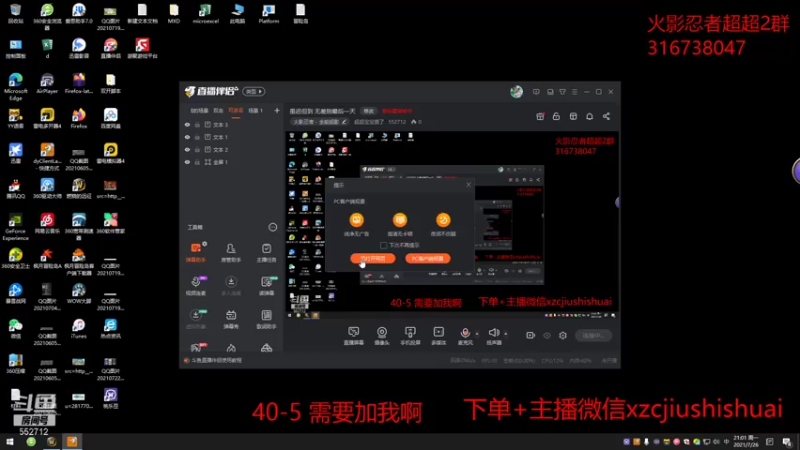Click the PC客户端观看 orange button

pos(428,258)
